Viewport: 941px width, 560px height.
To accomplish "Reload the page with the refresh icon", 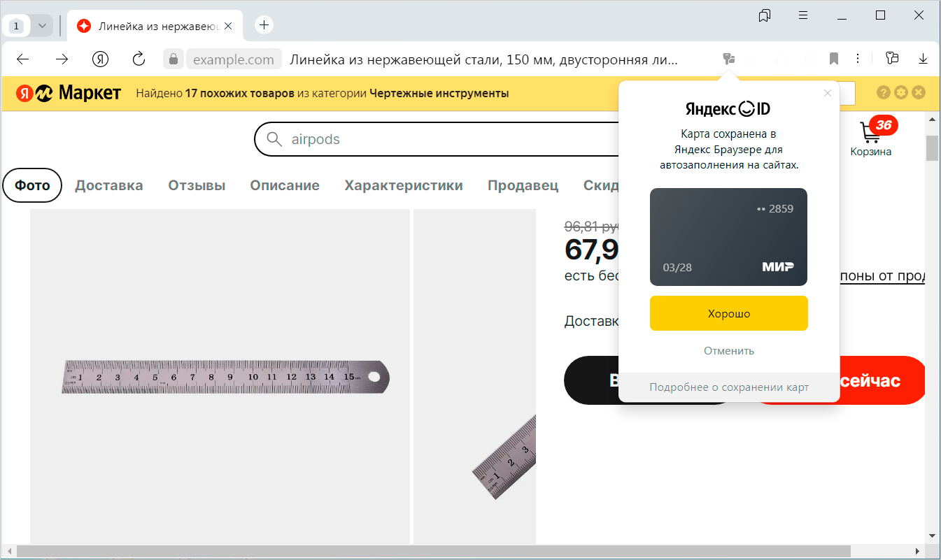I will tap(139, 59).
